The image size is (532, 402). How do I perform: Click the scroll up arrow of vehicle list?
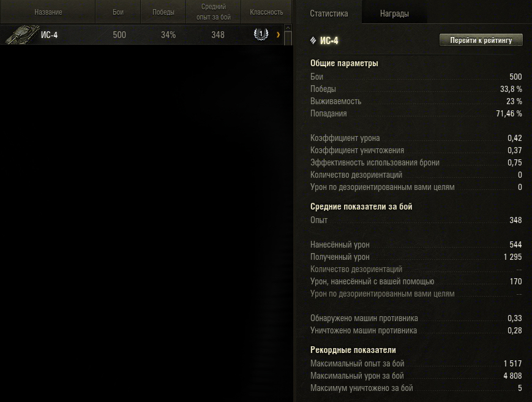coord(288,28)
